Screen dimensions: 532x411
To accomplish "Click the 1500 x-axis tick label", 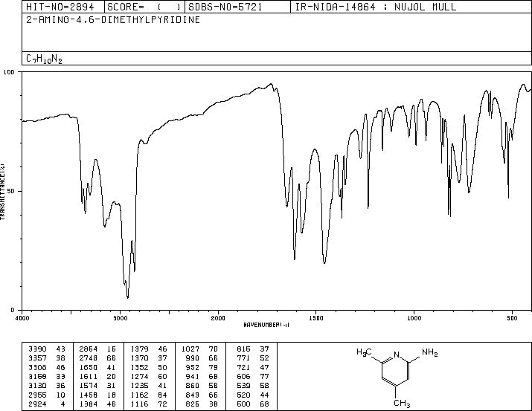I will click(316, 318).
